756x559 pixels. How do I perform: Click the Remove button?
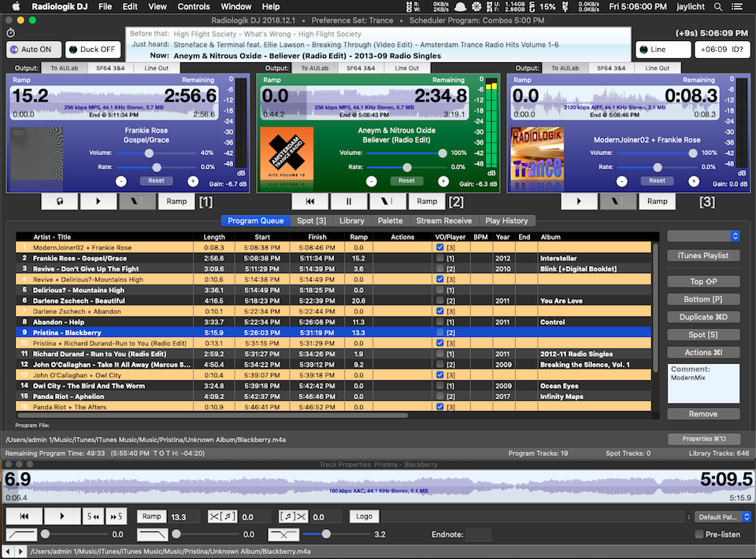tap(703, 413)
